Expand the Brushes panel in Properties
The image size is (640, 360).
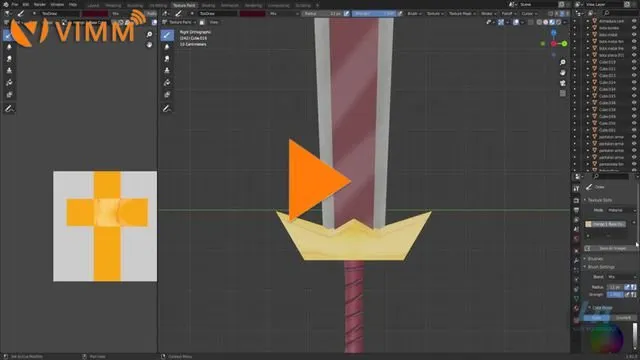[x=595, y=259]
